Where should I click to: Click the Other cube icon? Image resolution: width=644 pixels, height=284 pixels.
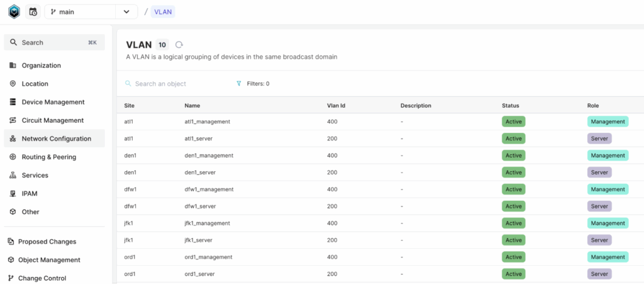pyautogui.click(x=13, y=212)
